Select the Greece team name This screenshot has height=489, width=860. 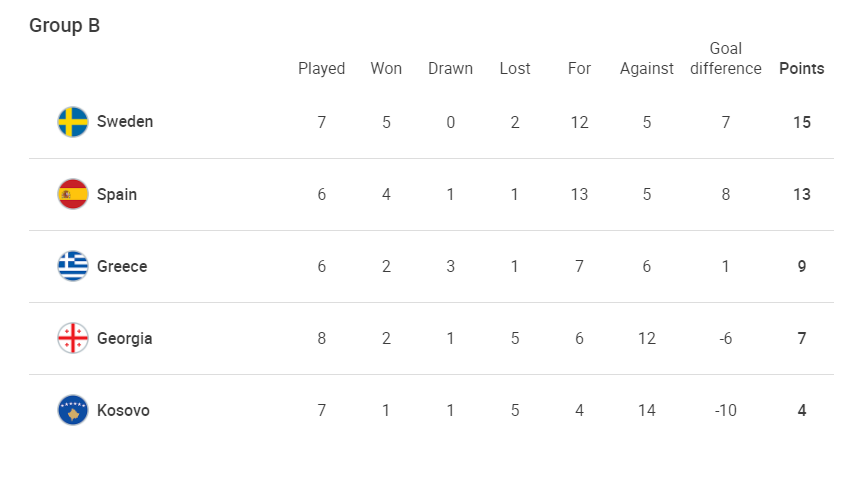coord(122,266)
